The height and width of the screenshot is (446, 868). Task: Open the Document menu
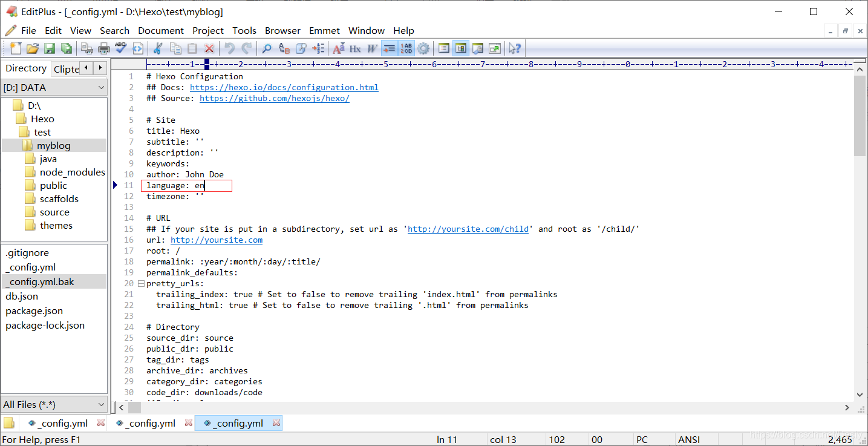tap(161, 30)
